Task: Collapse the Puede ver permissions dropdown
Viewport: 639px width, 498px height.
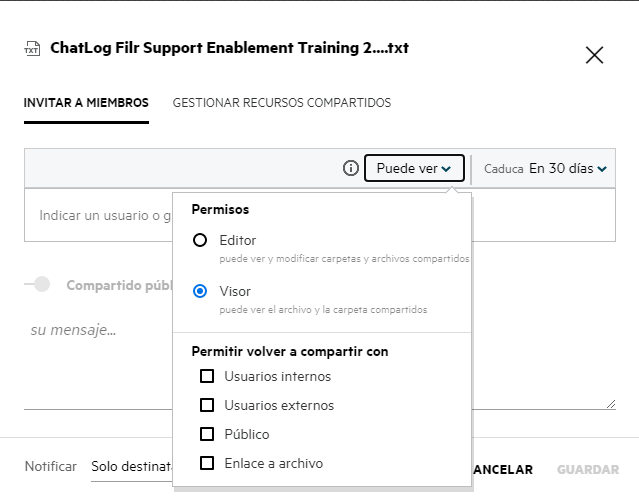Action: (413, 168)
